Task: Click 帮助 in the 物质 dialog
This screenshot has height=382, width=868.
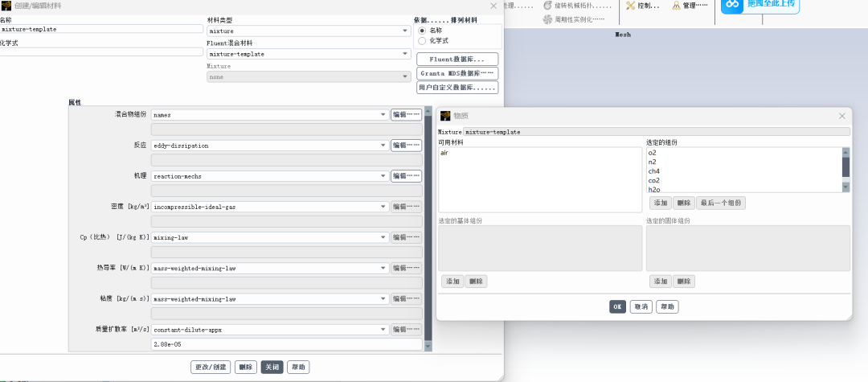Action: [x=667, y=306]
